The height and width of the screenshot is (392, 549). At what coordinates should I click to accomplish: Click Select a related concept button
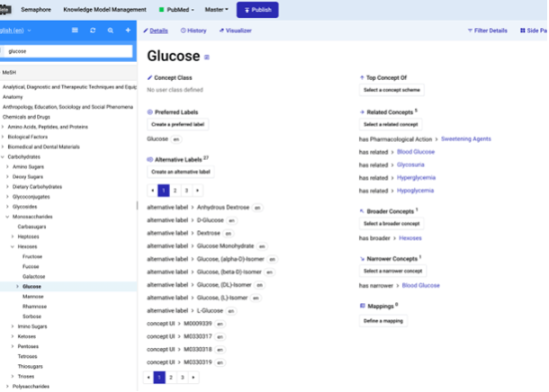point(391,124)
